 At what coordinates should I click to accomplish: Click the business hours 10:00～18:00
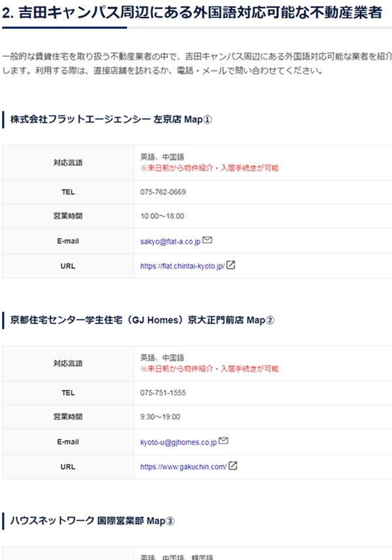163,216
